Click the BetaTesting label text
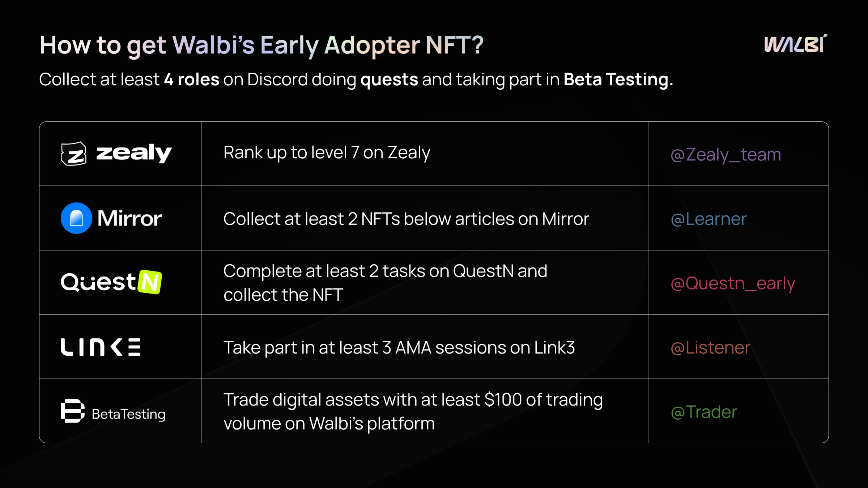868x488 pixels. 128,414
